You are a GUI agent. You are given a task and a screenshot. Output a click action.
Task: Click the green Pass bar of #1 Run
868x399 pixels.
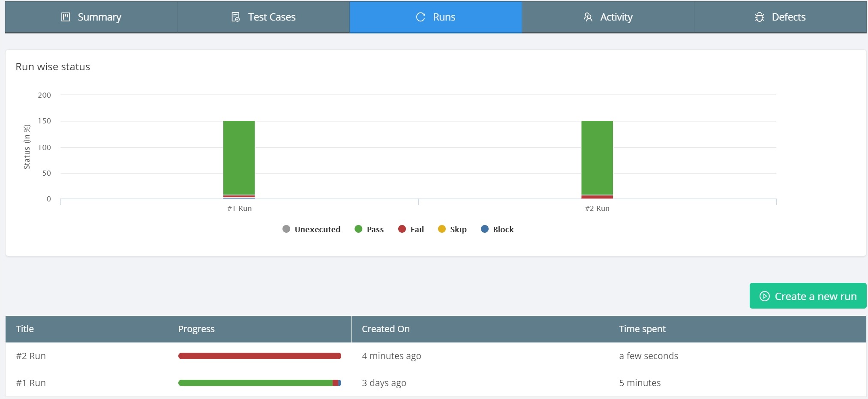(x=239, y=158)
